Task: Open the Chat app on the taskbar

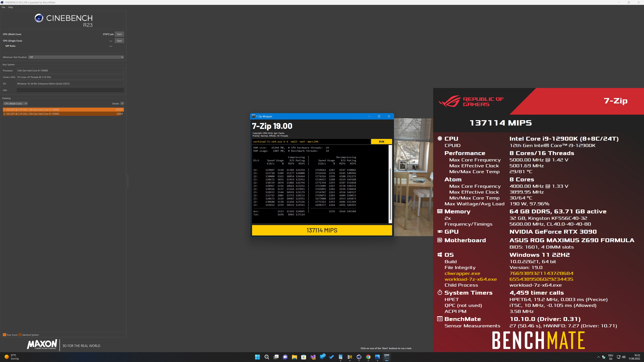Action: [285, 357]
